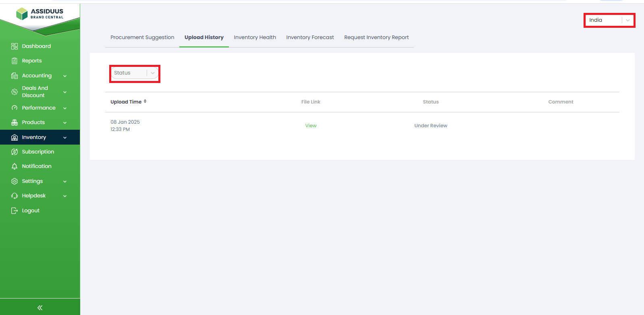The height and width of the screenshot is (315, 644).
Task: Open the India country selector dropdown
Action: 609,20
